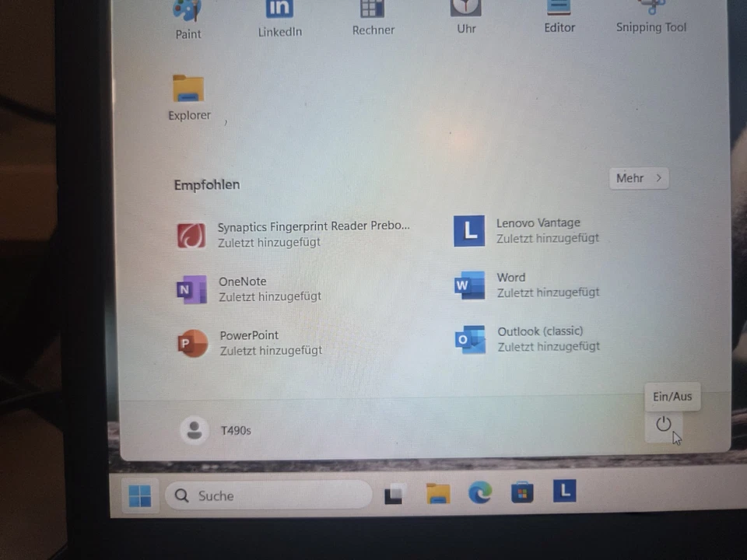Launch Microsoft Edge from the taskbar
This screenshot has width=747, height=560.
pyautogui.click(x=480, y=492)
